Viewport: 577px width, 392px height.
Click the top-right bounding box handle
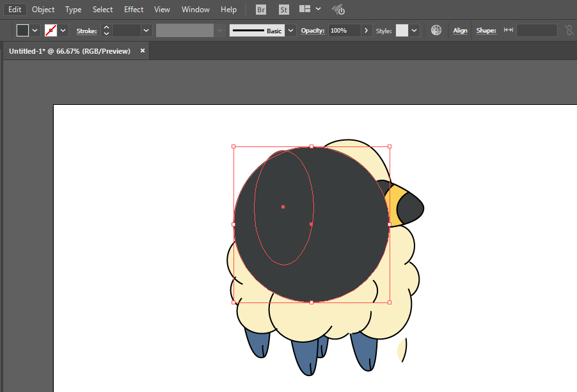coord(390,146)
